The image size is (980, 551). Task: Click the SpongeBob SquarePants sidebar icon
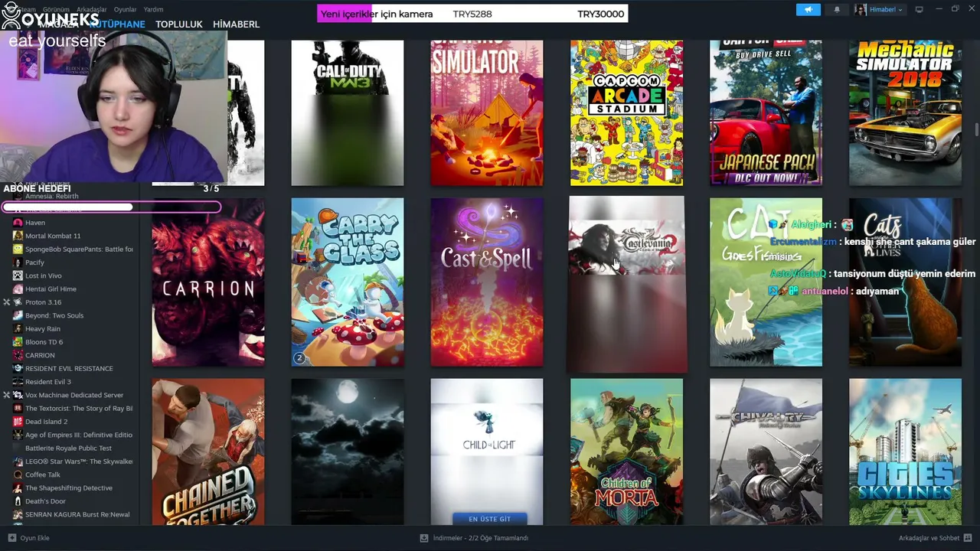[18, 249]
